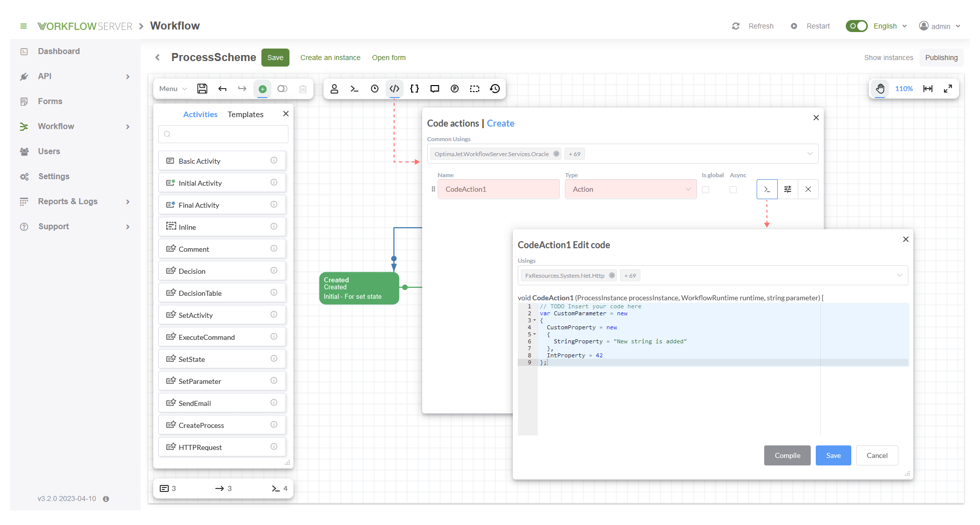
Task: Click the Compile button
Action: click(x=787, y=455)
